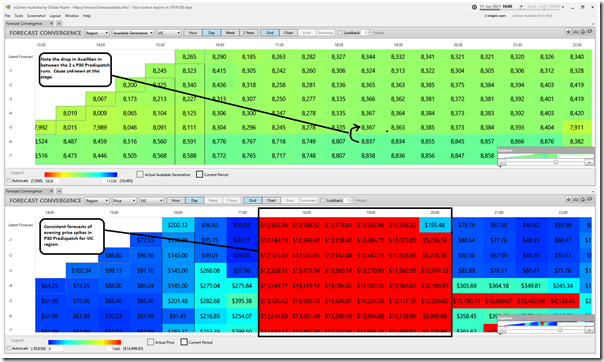Click the star favorite icon in the top widget header
Image resolution: width=604 pixels, height=362 pixels.
coord(569,32)
